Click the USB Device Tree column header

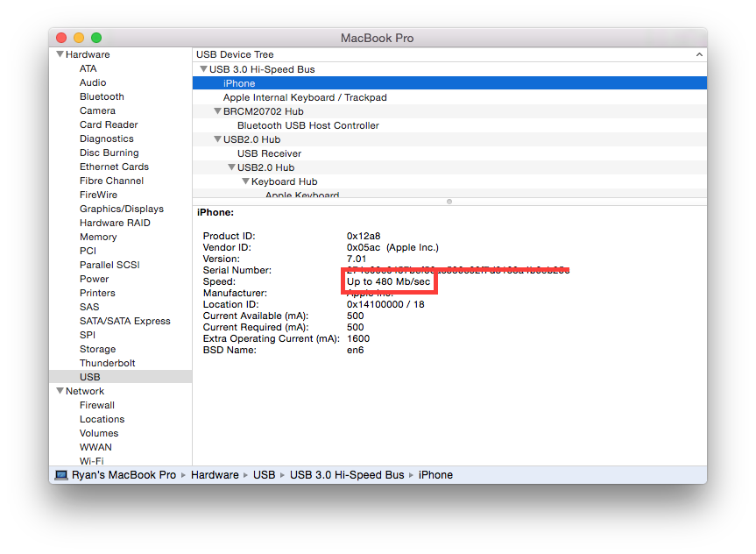coord(449,54)
